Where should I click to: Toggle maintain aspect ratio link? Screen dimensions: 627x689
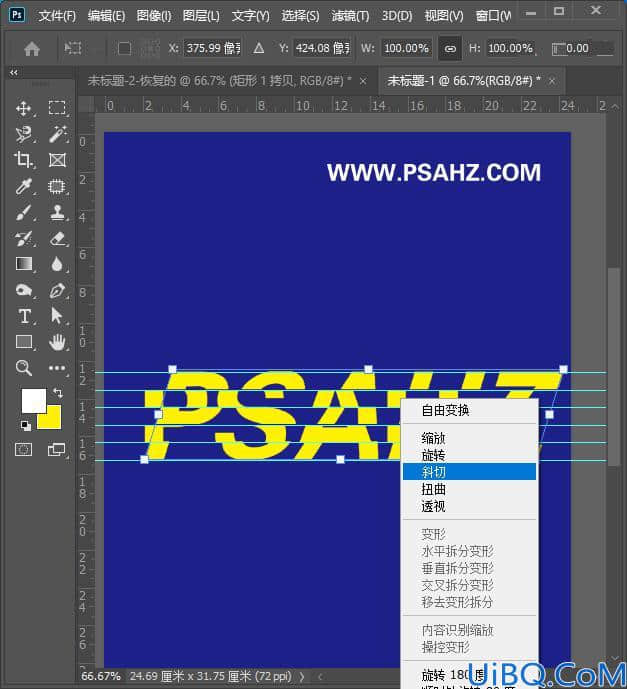(450, 48)
